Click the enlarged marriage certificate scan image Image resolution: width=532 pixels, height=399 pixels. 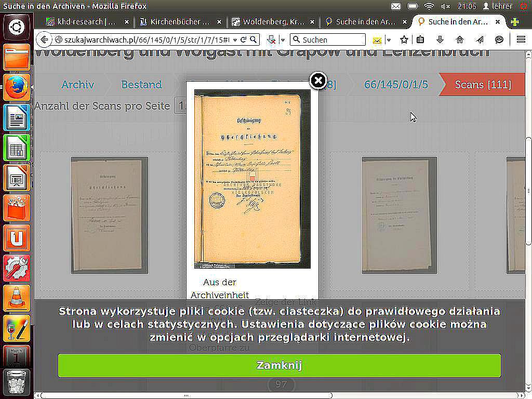pos(252,179)
